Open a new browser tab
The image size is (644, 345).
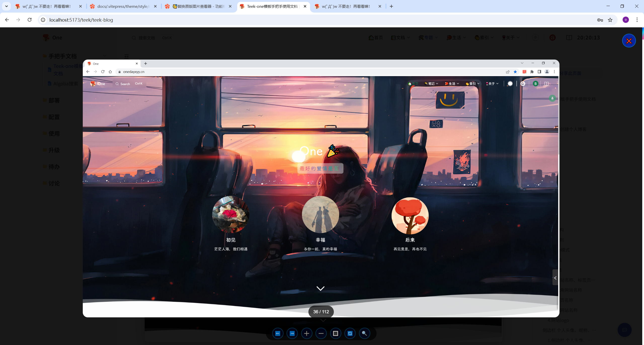[391, 6]
